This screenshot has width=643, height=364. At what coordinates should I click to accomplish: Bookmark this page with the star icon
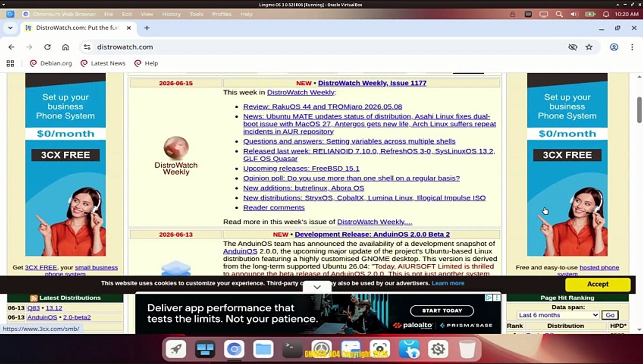[589, 47]
